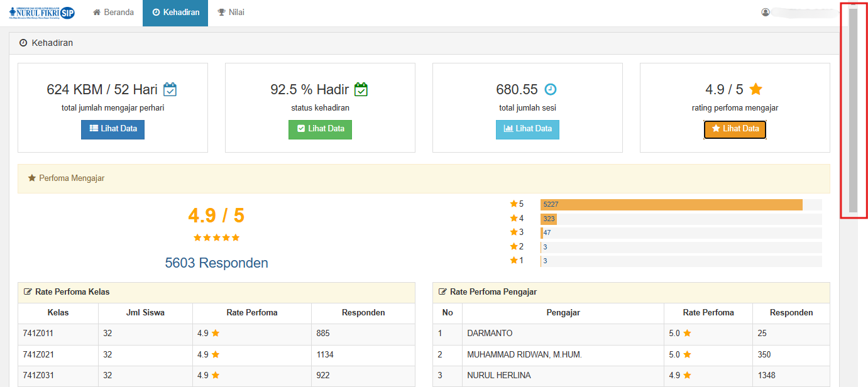Click the calendar icon beside 624 KBM
This screenshot has height=387, width=868.
pyautogui.click(x=170, y=89)
